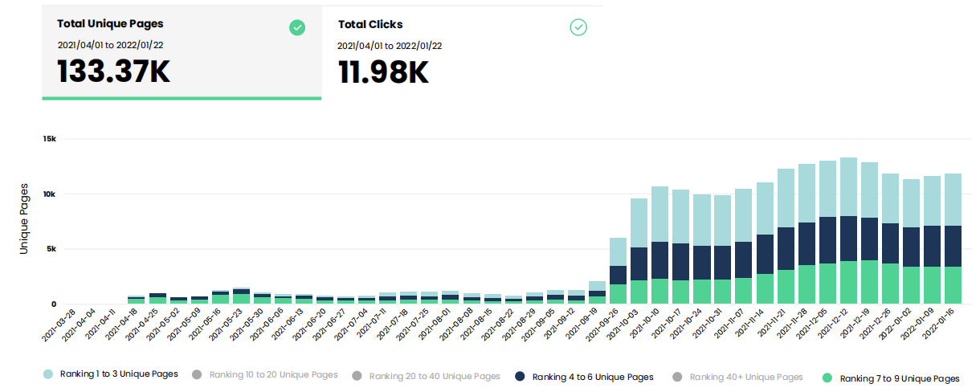The image size is (980, 392).
Task: Enable Ranking 10 to 20 Unique Pages legend
Action: pos(265,374)
